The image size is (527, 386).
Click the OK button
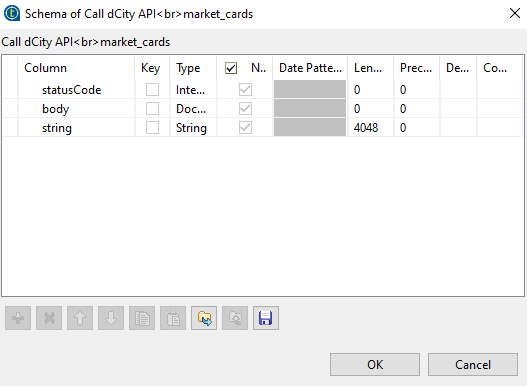pyautogui.click(x=375, y=364)
